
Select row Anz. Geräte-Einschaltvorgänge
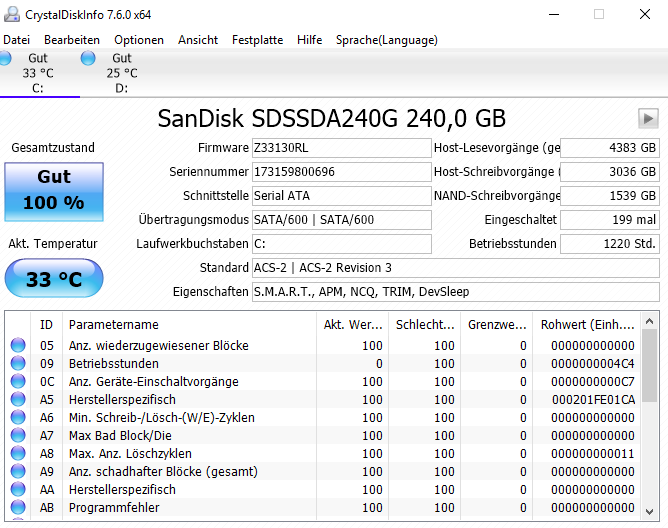[x=322, y=381]
